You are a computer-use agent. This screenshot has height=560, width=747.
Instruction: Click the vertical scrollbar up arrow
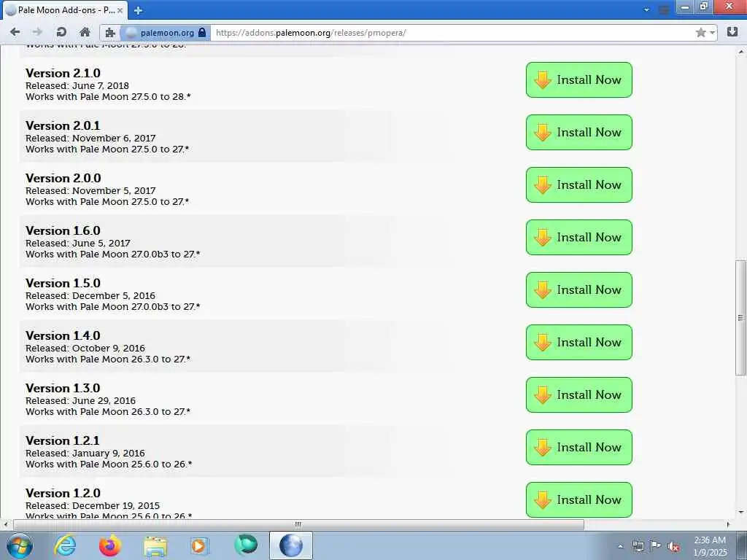pyautogui.click(x=740, y=52)
